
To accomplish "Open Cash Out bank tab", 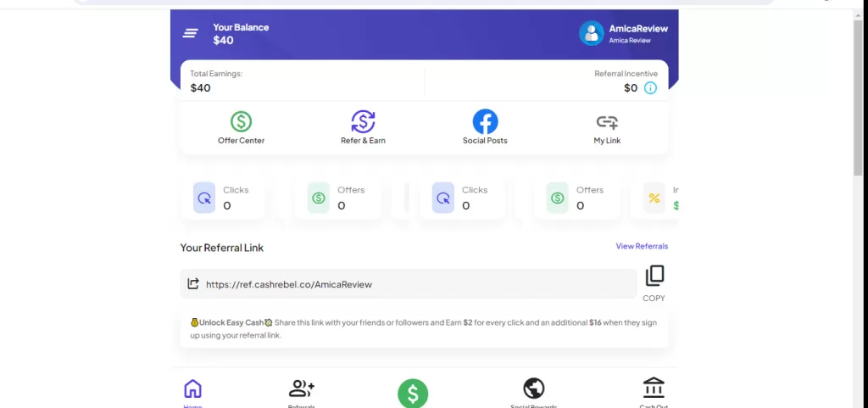I will pos(653,390).
